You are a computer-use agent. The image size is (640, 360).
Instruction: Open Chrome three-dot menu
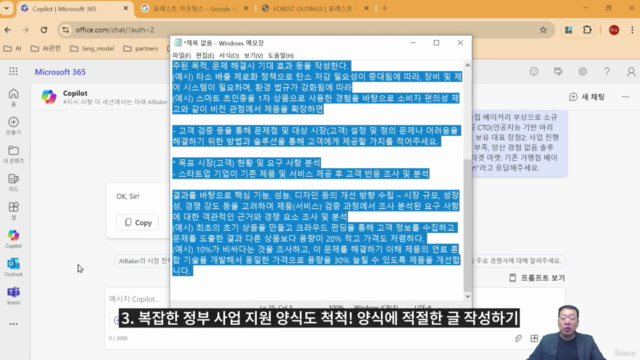632,30
